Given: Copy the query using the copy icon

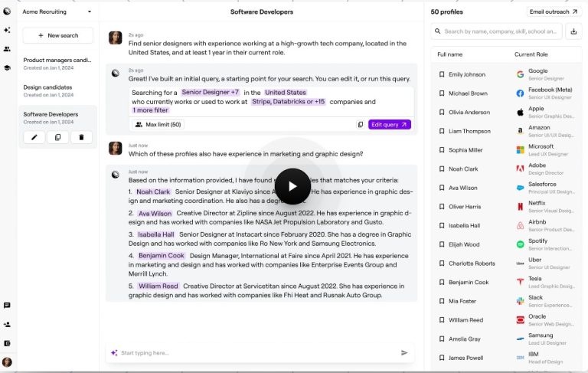Looking at the screenshot, I should 361,124.
